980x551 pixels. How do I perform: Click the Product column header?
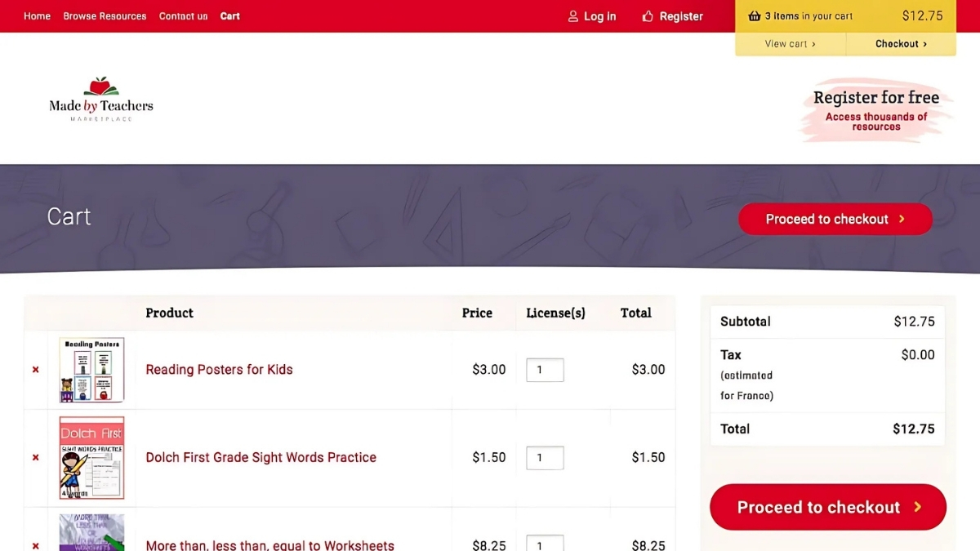(169, 313)
